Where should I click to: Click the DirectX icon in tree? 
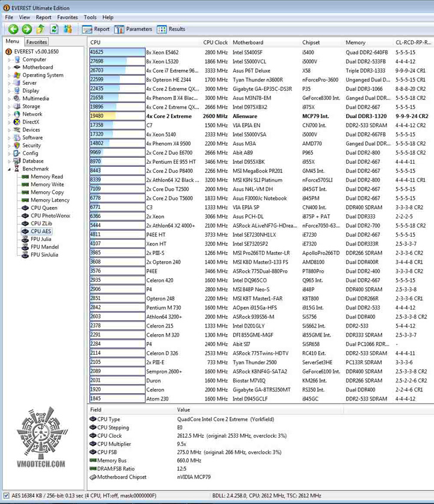click(17, 122)
